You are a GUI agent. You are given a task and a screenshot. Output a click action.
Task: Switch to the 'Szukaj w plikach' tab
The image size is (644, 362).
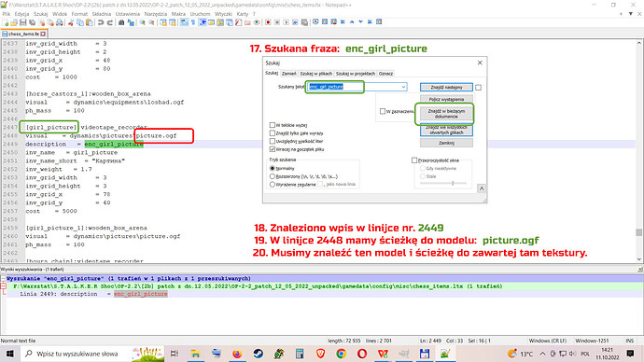click(x=315, y=74)
